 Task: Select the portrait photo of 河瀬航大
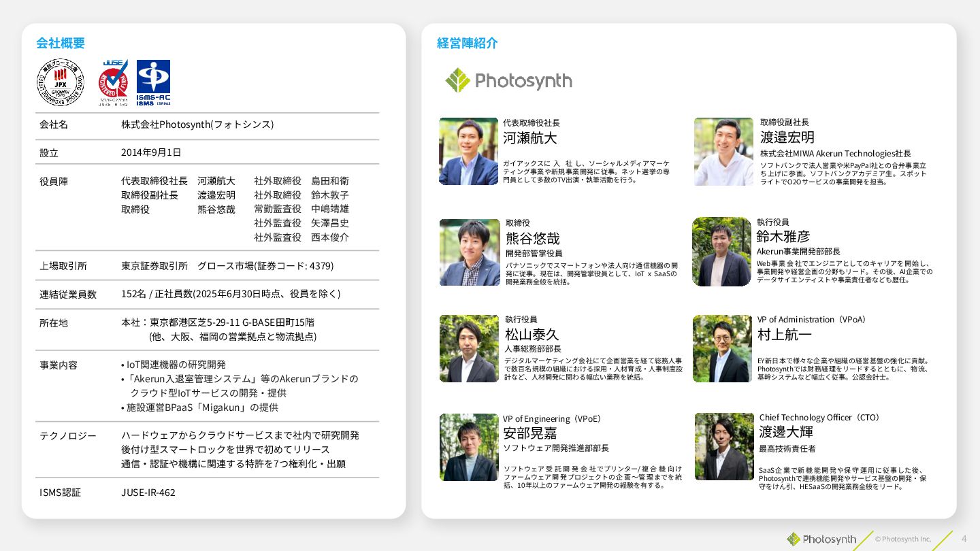pos(468,151)
